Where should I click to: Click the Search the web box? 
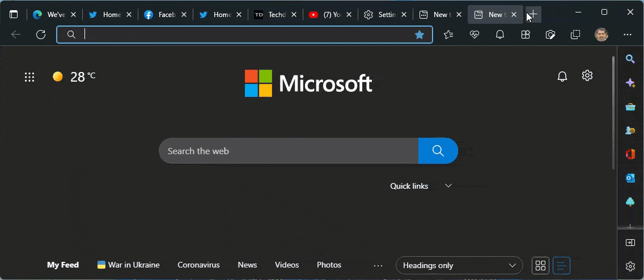coord(289,151)
